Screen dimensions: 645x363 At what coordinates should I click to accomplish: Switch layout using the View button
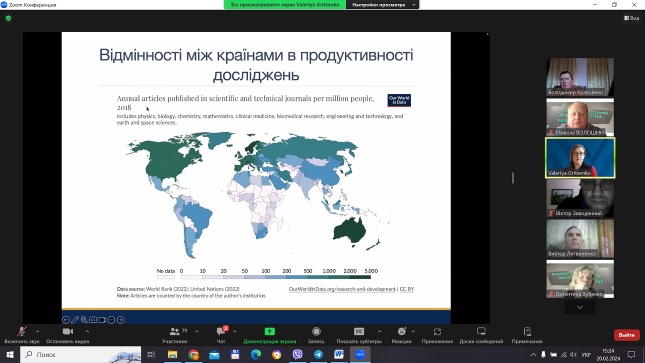click(x=631, y=18)
